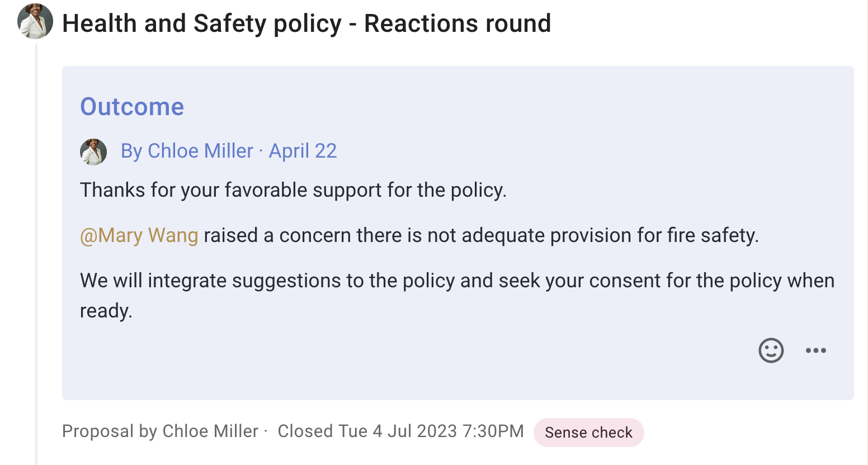Open the three-dot more options menu

click(815, 350)
